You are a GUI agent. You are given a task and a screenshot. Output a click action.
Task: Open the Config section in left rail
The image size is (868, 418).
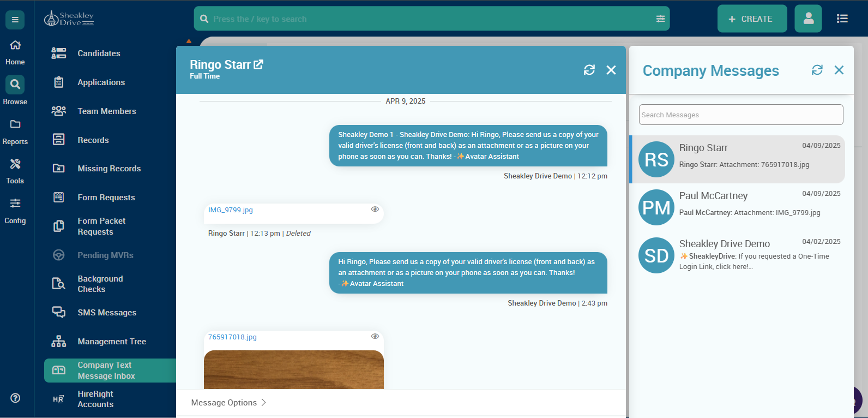pos(15,211)
